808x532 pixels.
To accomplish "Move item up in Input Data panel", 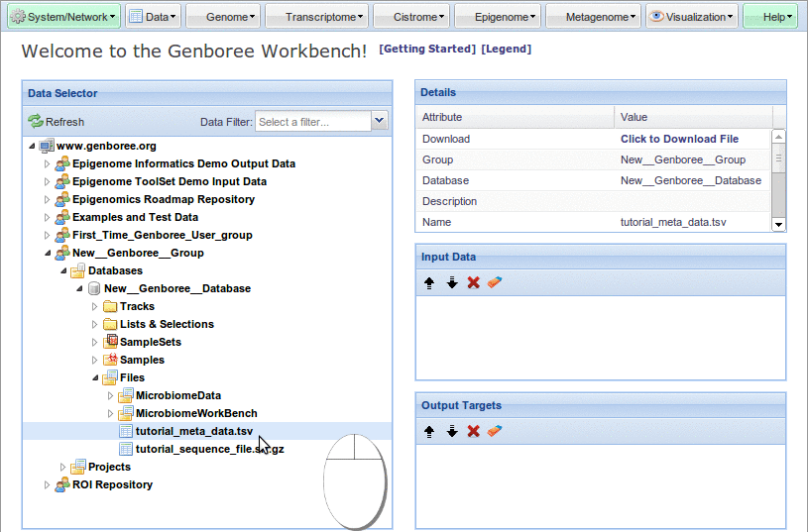I will click(x=429, y=282).
